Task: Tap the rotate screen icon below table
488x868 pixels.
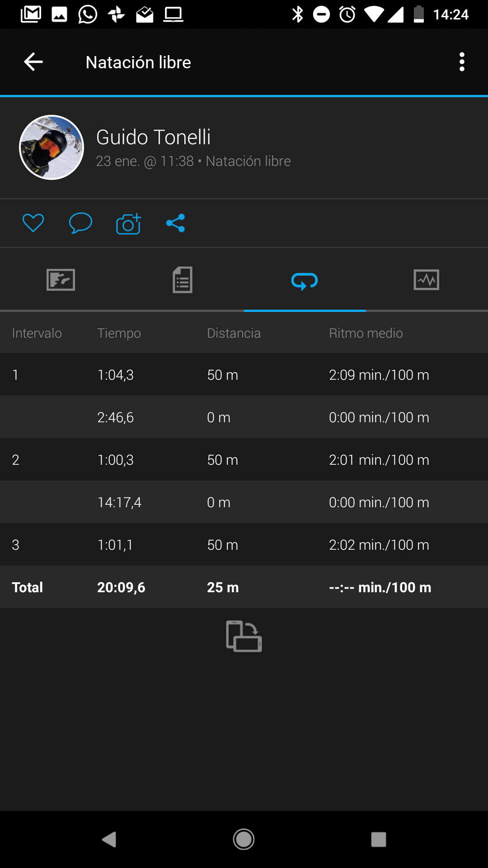Action: tap(244, 636)
